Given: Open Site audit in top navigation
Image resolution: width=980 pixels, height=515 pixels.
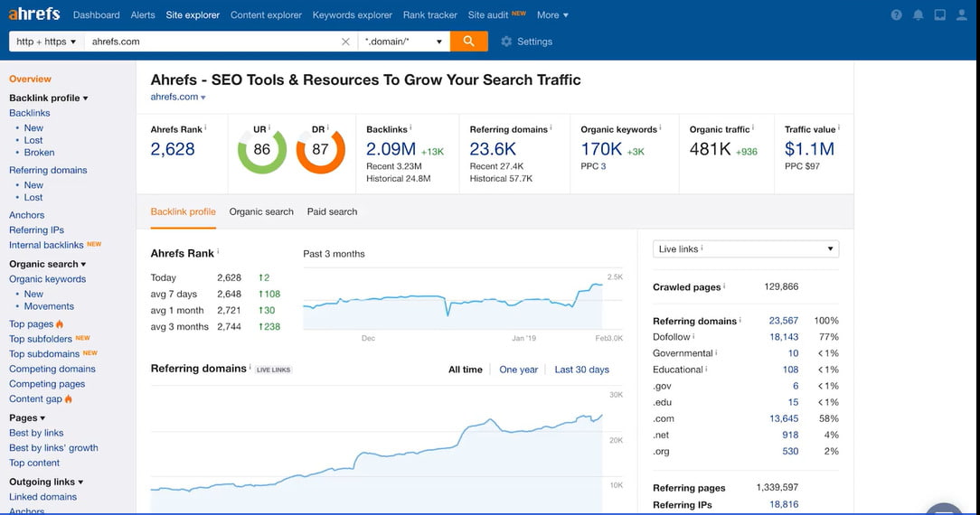Looking at the screenshot, I should [488, 15].
